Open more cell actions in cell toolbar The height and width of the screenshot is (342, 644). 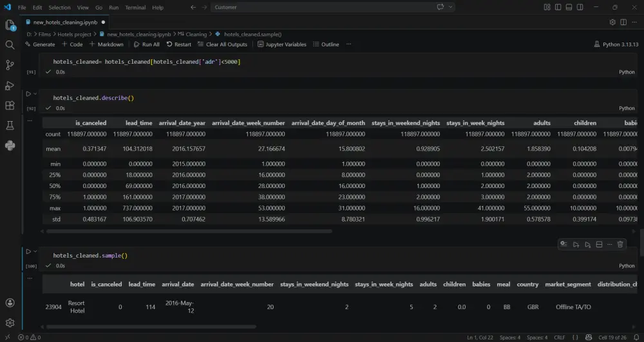pos(609,244)
